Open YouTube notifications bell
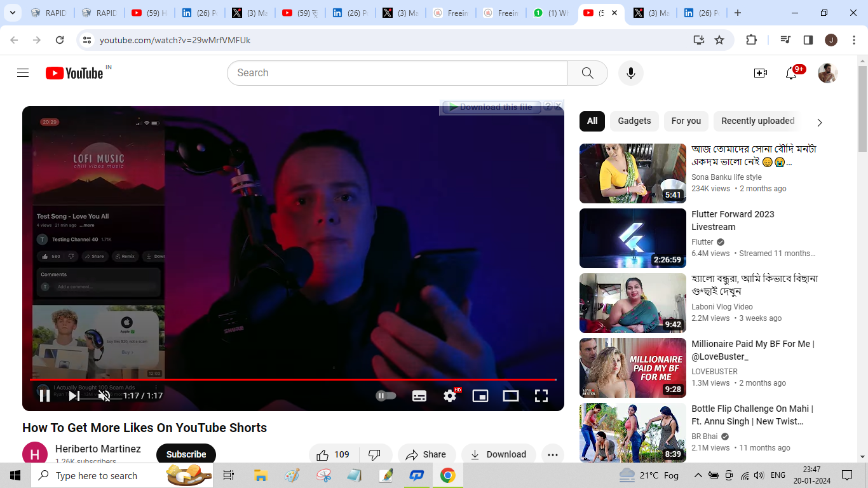This screenshot has width=868, height=488. [791, 73]
